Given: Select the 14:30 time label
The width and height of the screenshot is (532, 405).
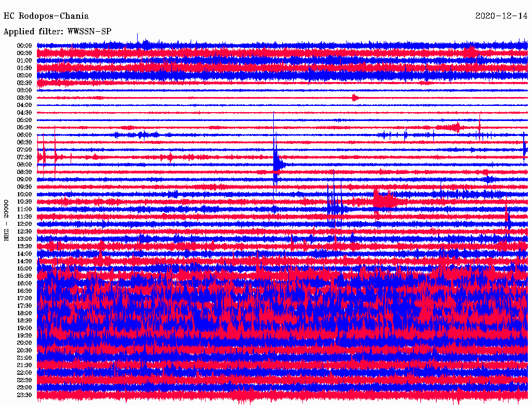Looking at the screenshot, I should (24, 261).
